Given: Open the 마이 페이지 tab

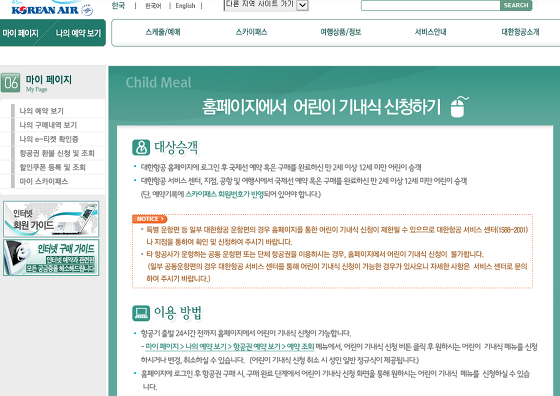Looking at the screenshot, I should (x=20, y=33).
